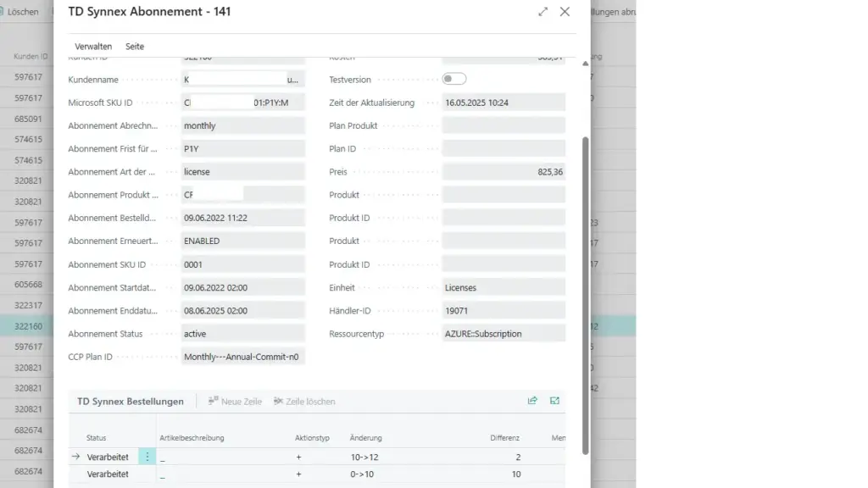Select the highlighted row 322160 in the list
Image resolution: width=868 pixels, height=488 pixels.
pyautogui.click(x=28, y=325)
